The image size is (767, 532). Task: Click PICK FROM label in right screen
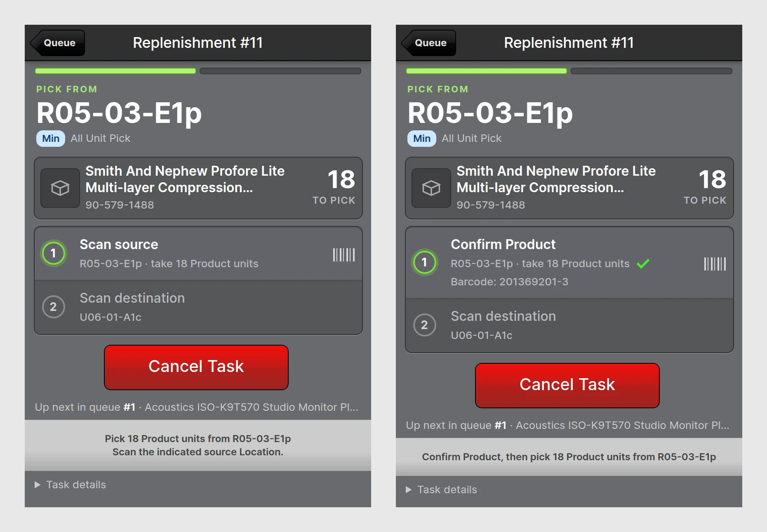click(438, 89)
